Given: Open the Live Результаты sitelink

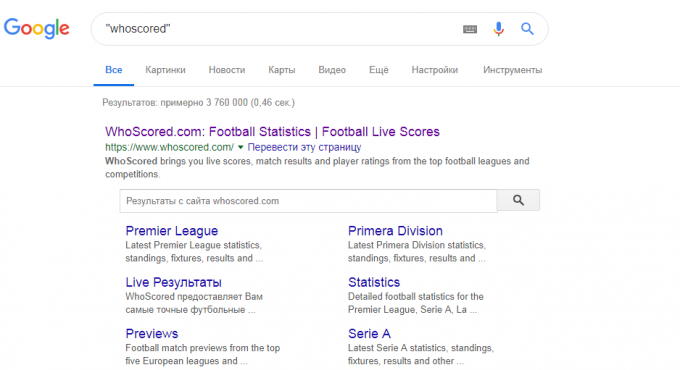Looking at the screenshot, I should click(x=173, y=282).
